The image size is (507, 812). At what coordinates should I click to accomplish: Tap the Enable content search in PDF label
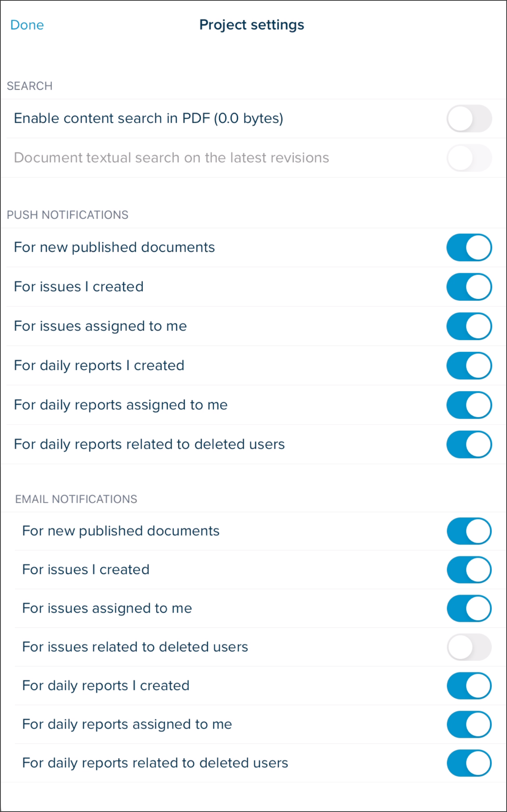pyautogui.click(x=148, y=119)
